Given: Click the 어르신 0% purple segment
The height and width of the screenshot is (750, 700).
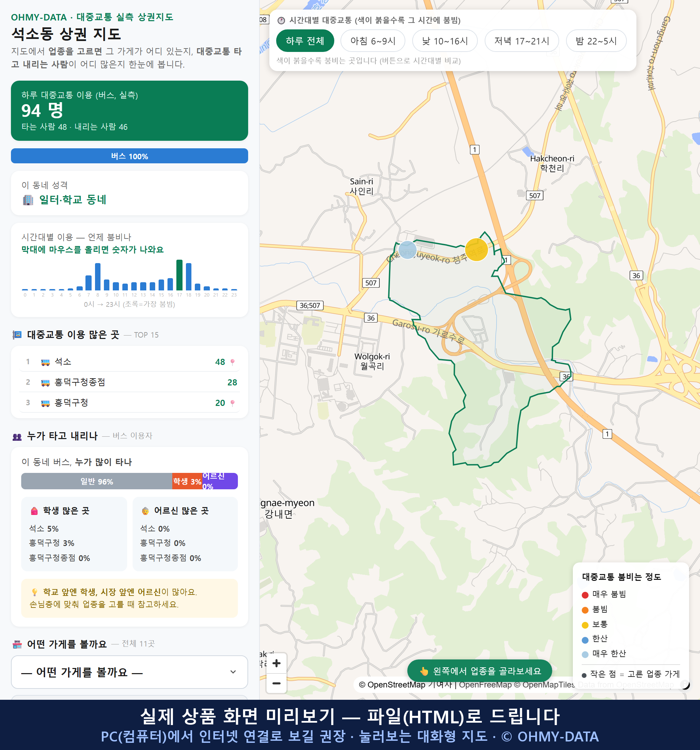Looking at the screenshot, I should pos(220,481).
